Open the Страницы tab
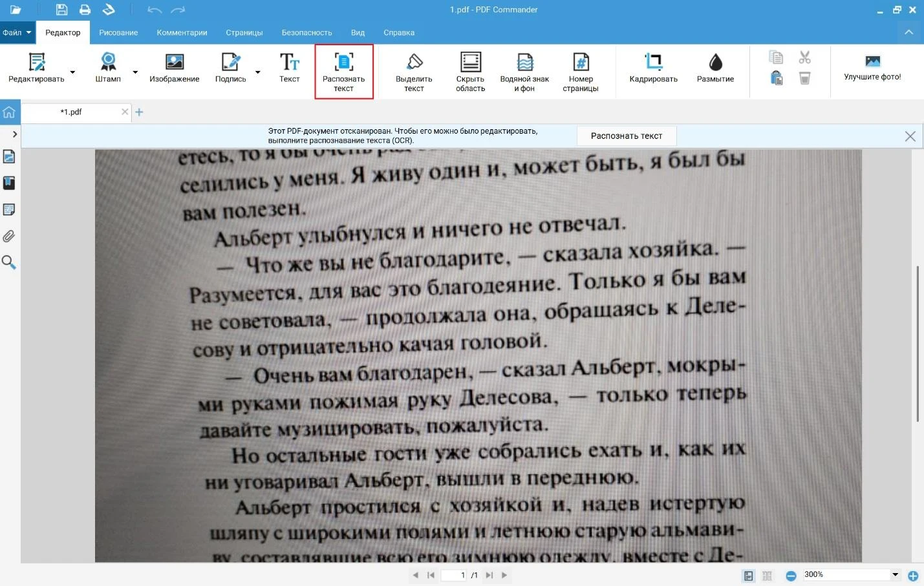The image size is (924, 586). (x=244, y=32)
